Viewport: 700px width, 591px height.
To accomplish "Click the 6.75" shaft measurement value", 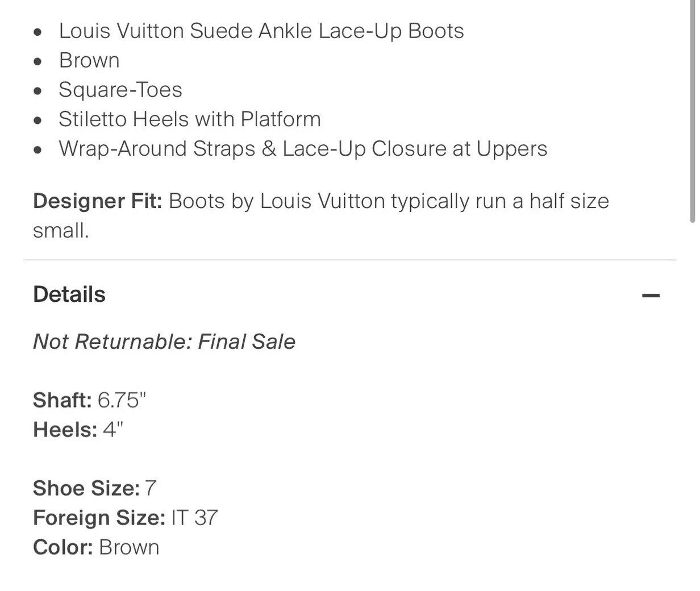I will (x=122, y=400).
